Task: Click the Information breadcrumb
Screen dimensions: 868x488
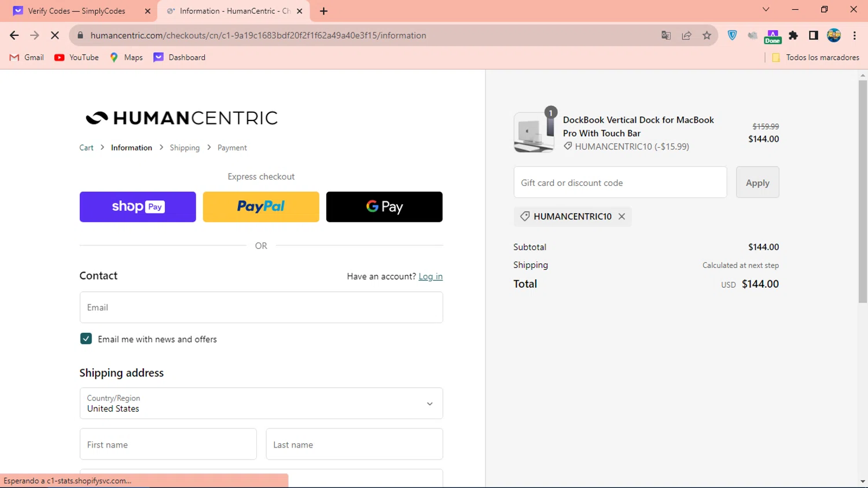Action: [x=131, y=148]
